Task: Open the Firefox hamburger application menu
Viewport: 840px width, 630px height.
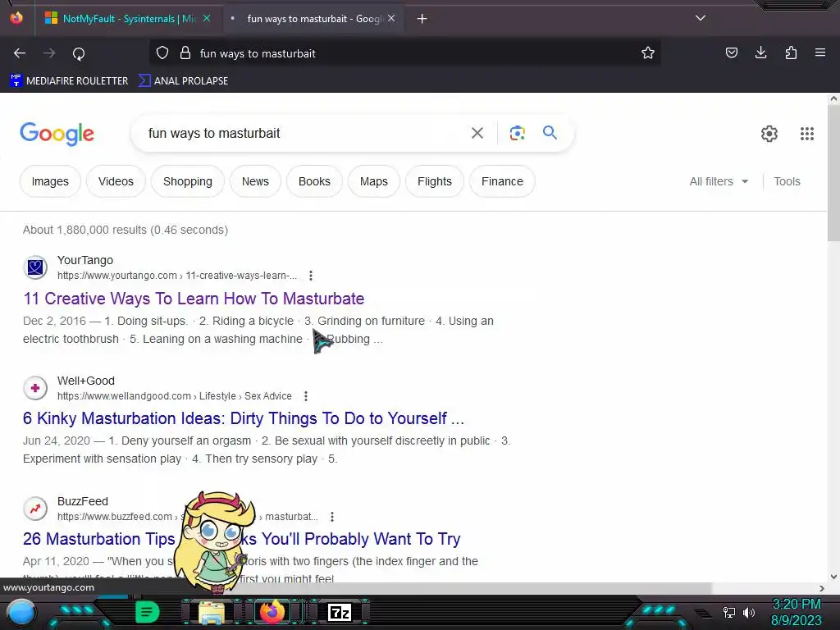Action: [x=820, y=52]
